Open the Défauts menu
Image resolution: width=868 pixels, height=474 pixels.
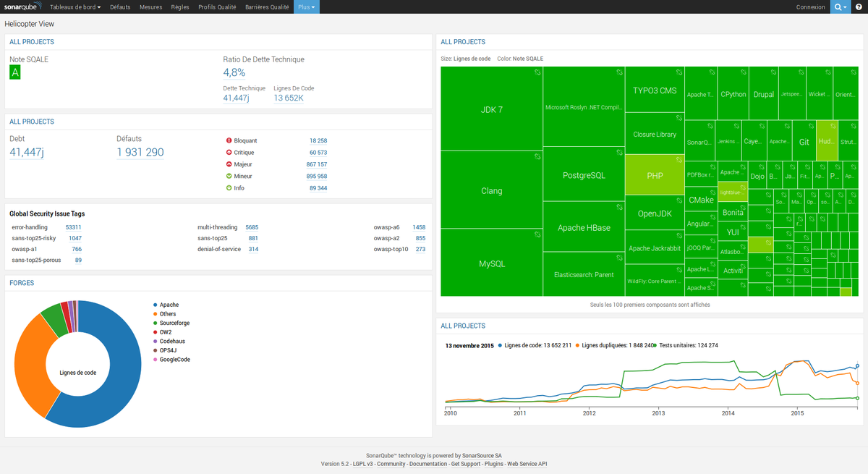pyautogui.click(x=120, y=7)
